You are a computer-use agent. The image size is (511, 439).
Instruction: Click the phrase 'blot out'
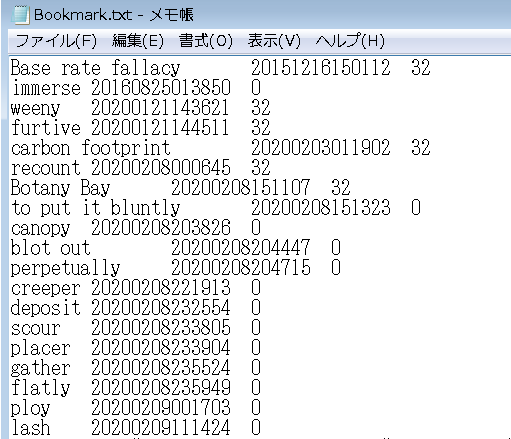pos(50,248)
